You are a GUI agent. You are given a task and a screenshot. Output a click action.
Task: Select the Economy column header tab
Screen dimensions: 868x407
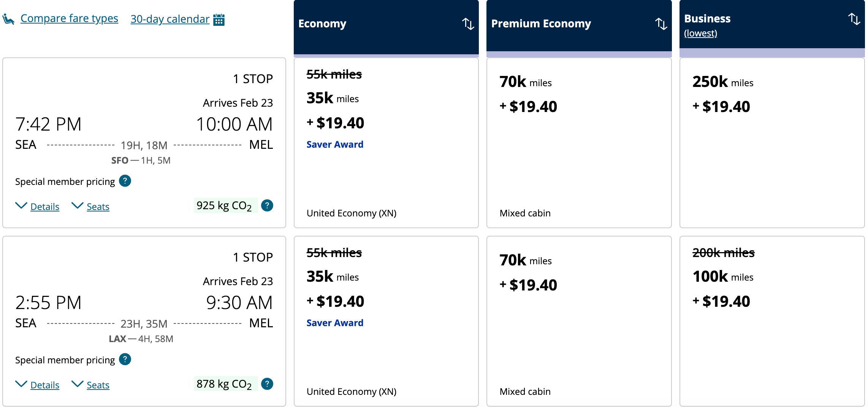[386, 27]
